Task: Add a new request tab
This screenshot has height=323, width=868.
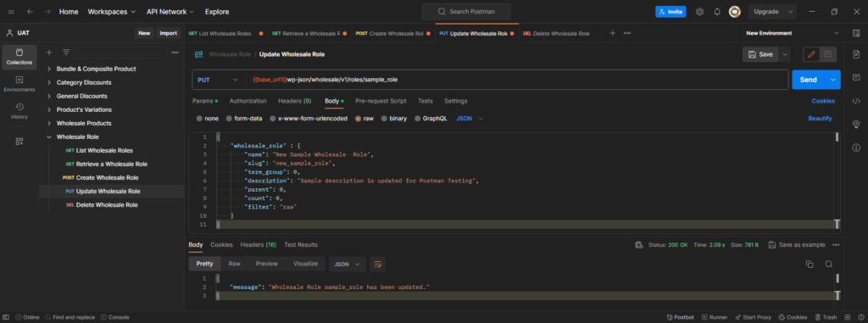Action: click(612, 33)
